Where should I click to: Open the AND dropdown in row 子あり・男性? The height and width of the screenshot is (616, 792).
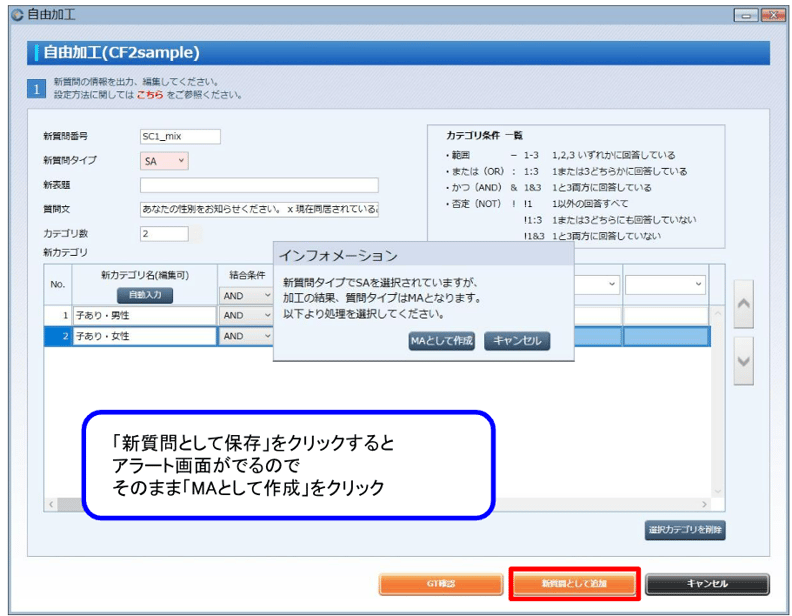click(x=245, y=316)
